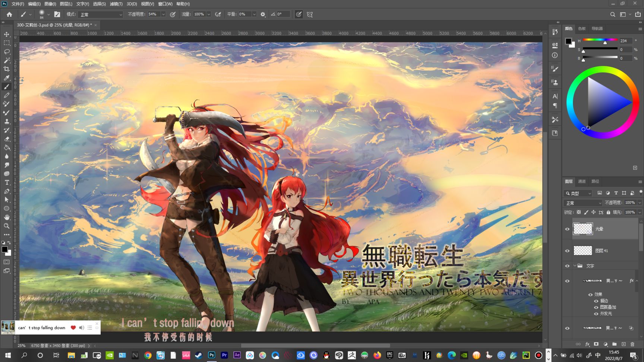Image resolution: width=644 pixels, height=362 pixels.
Task: Open Windows Start menu
Action: [8, 355]
